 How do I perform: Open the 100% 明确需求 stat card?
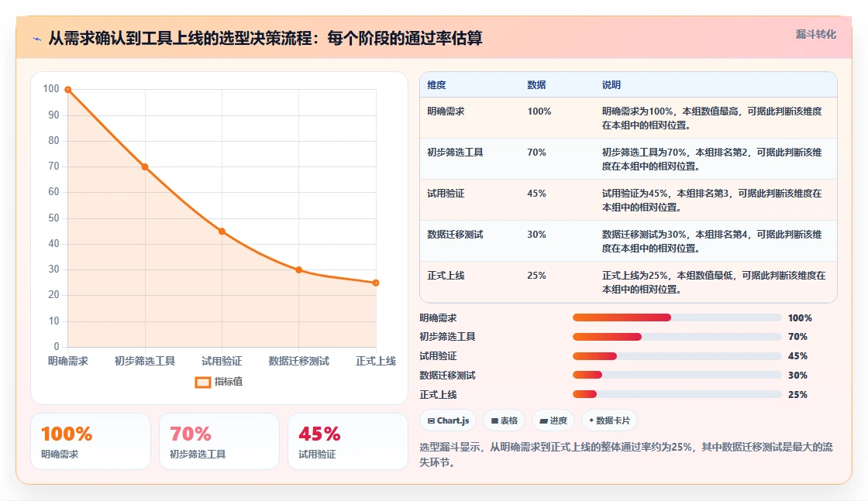point(91,441)
